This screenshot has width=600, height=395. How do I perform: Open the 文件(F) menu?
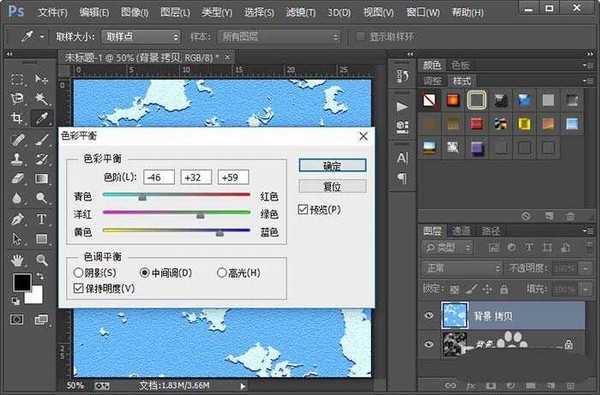point(53,12)
